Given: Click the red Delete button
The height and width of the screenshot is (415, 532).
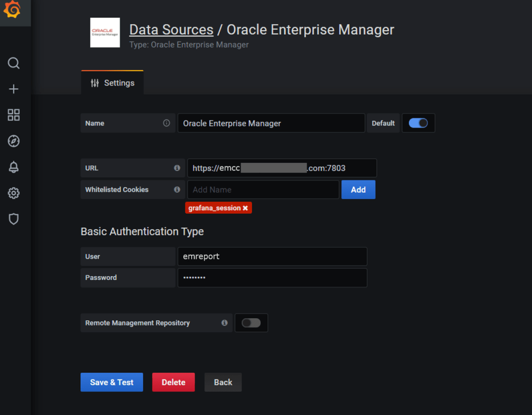Looking at the screenshot, I should pos(173,382).
